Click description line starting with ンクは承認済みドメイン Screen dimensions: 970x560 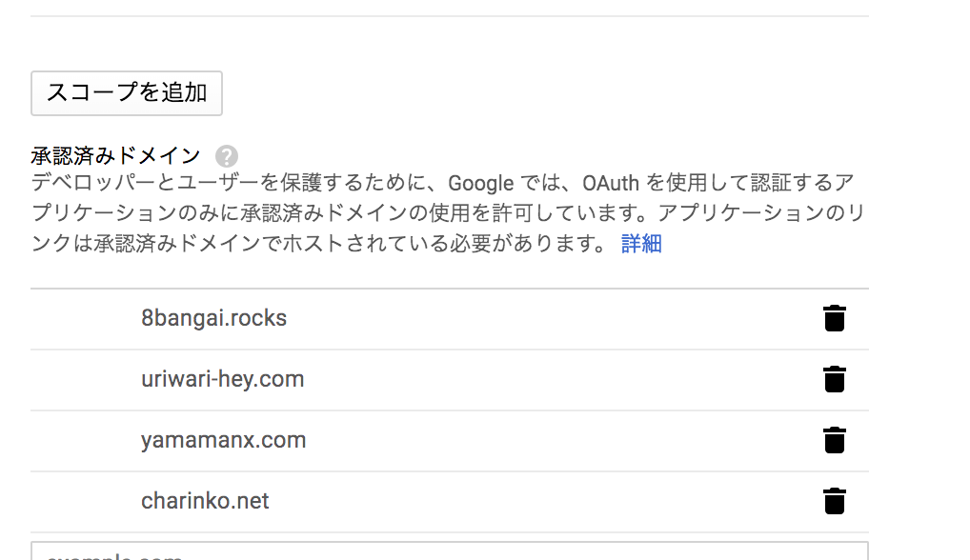click(x=318, y=244)
